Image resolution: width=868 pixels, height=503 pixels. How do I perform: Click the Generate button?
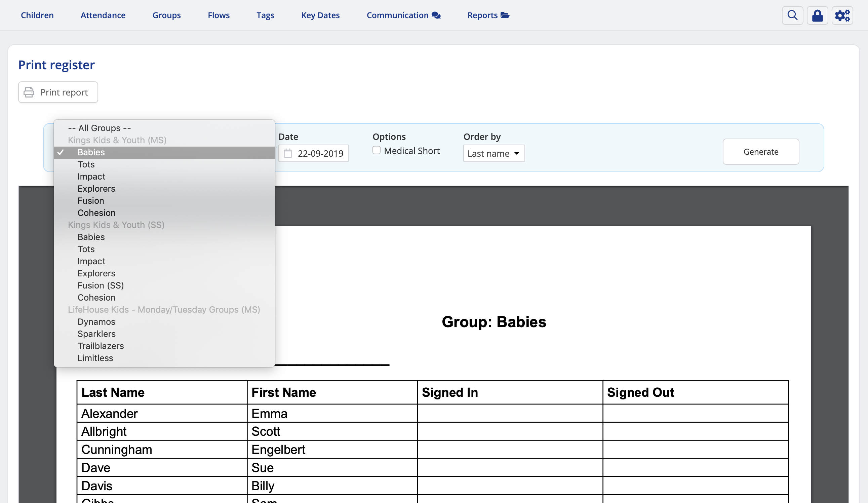click(760, 152)
